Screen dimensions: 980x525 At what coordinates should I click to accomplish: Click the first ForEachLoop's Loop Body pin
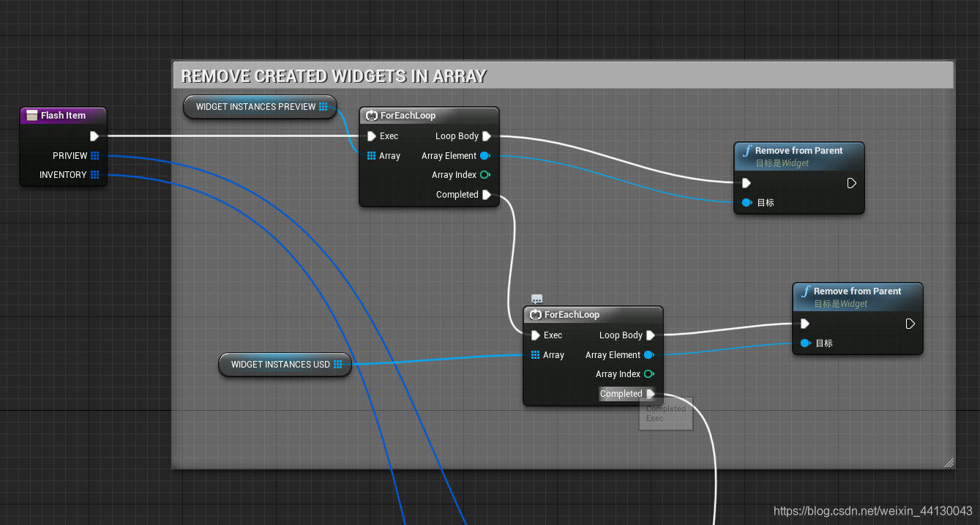[x=487, y=136]
